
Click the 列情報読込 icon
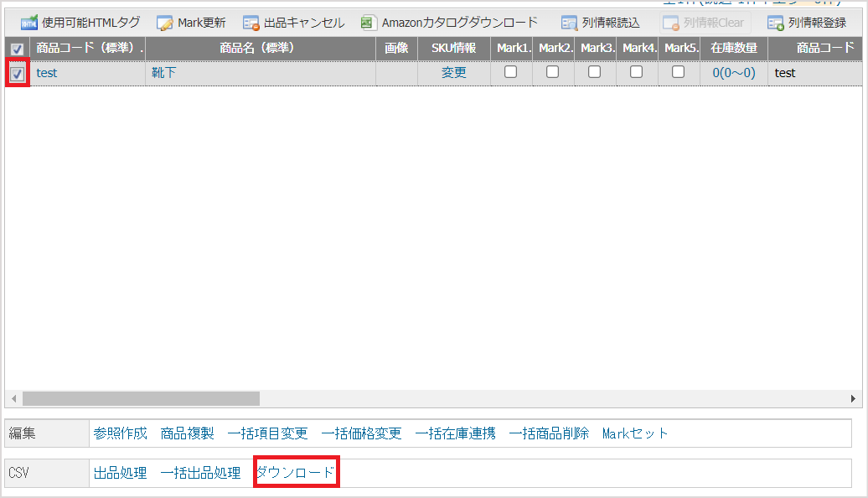click(x=569, y=23)
